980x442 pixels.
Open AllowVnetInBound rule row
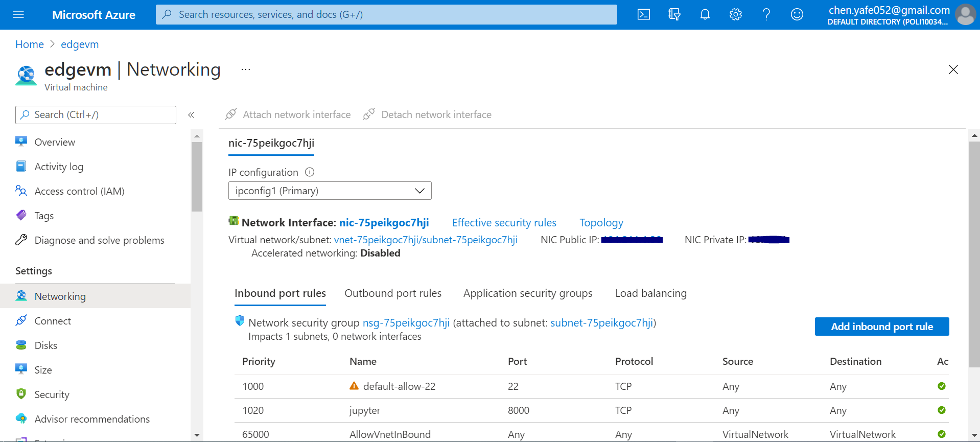(592, 434)
